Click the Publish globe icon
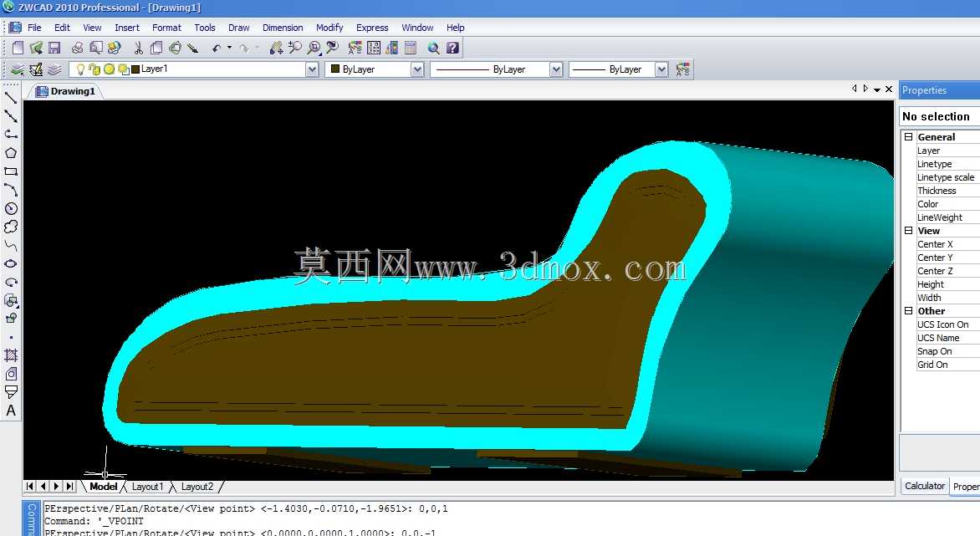 point(114,48)
